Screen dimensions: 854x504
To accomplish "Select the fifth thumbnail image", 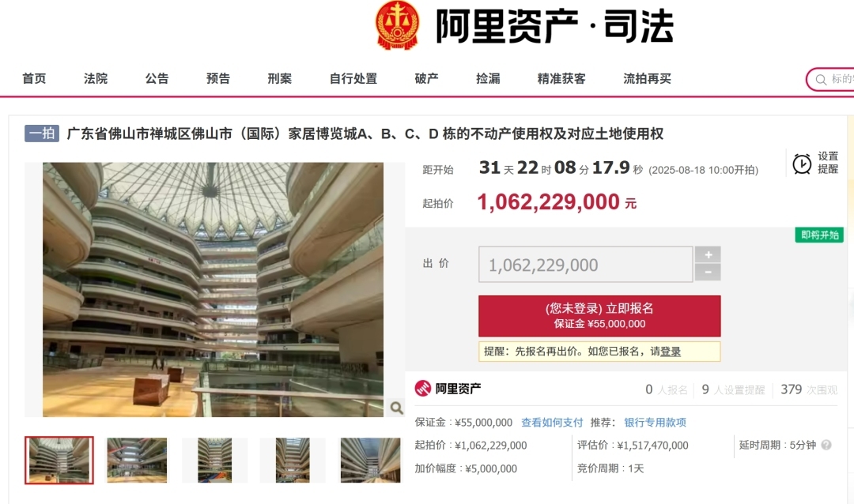I will pos(370,460).
